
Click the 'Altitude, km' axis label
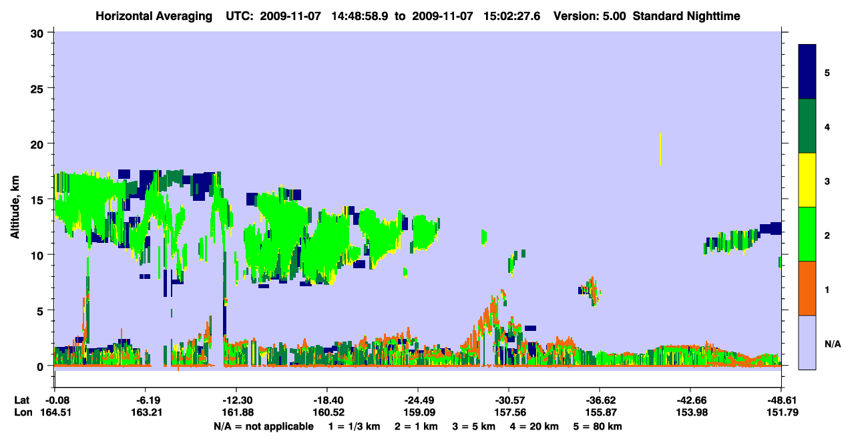pos(15,209)
